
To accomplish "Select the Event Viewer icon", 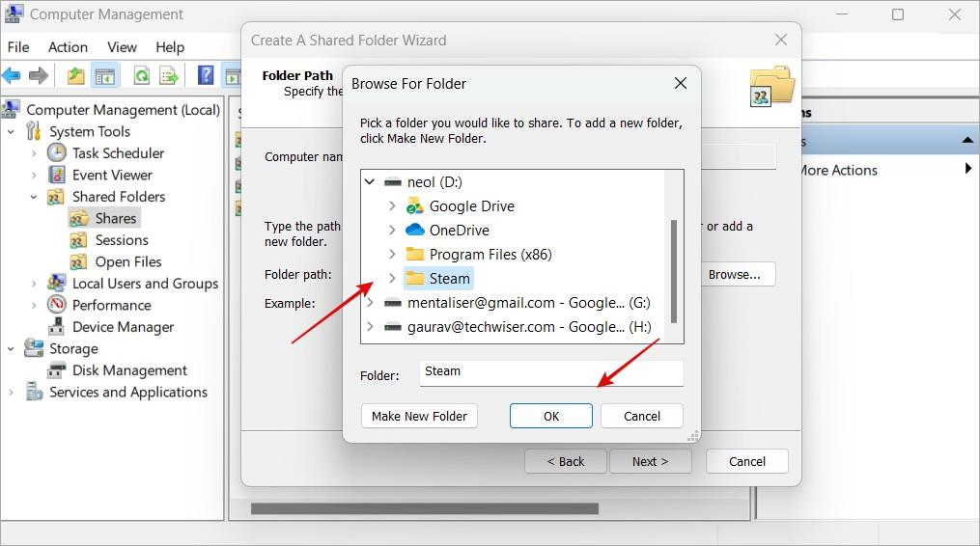I will coord(56,175).
